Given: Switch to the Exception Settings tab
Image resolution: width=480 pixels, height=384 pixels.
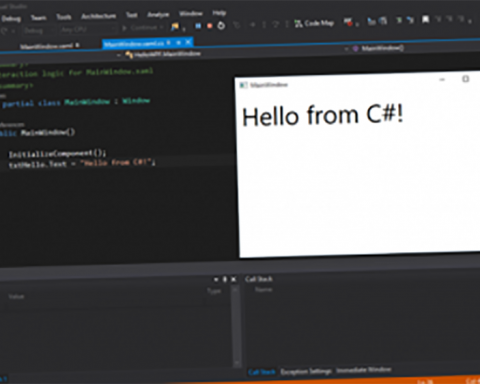Looking at the screenshot, I should click(306, 371).
